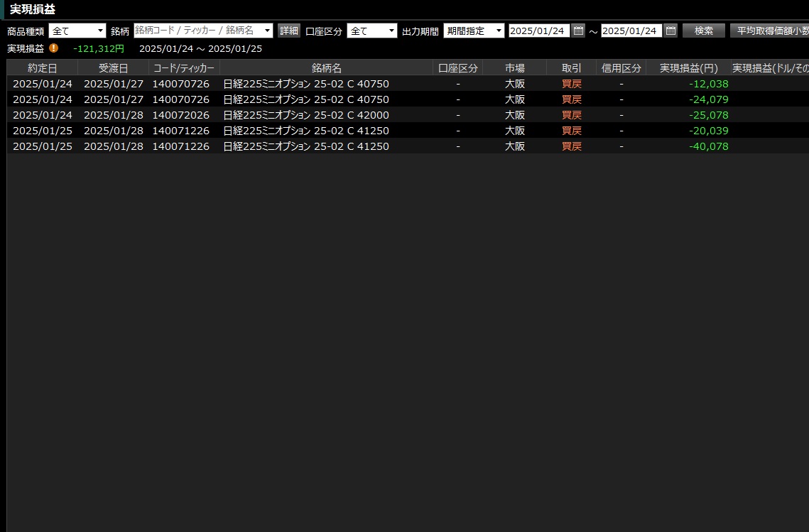Expand the 銘柄 search combo box arrow

pos(267,31)
